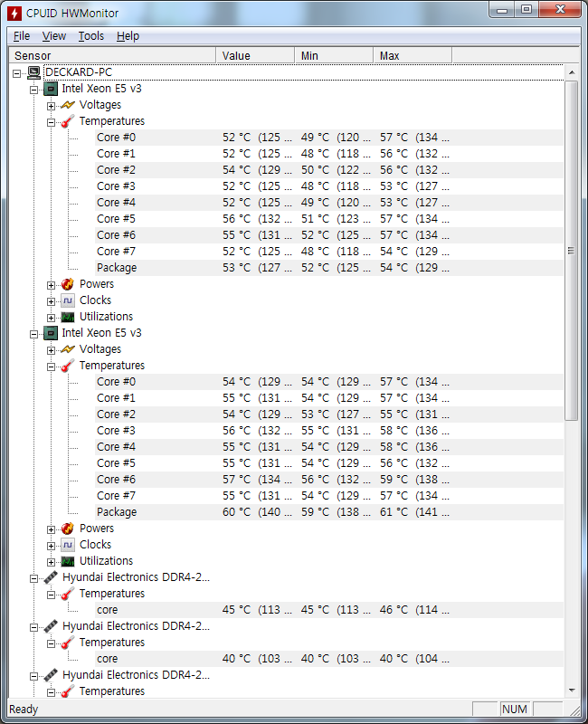Click the third DDR4 module's Temperatures thermometer icon

pos(67,691)
